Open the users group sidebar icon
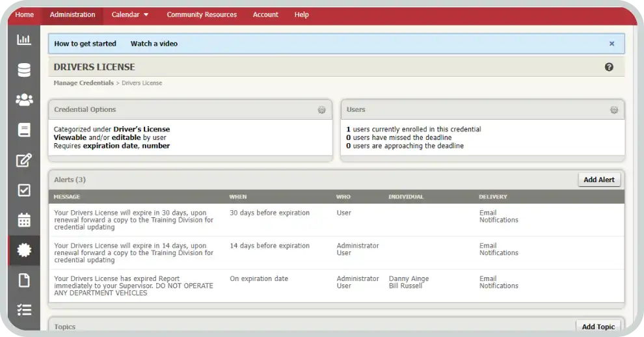The width and height of the screenshot is (644, 337). tap(24, 100)
